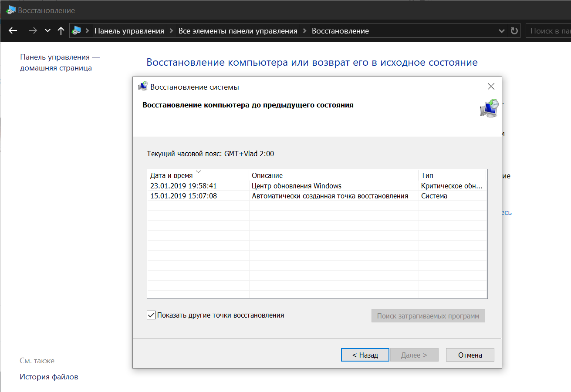This screenshot has height=392, width=571.
Task: Expand chevron before 'Восстановление' breadcrumb
Action: pos(304,31)
